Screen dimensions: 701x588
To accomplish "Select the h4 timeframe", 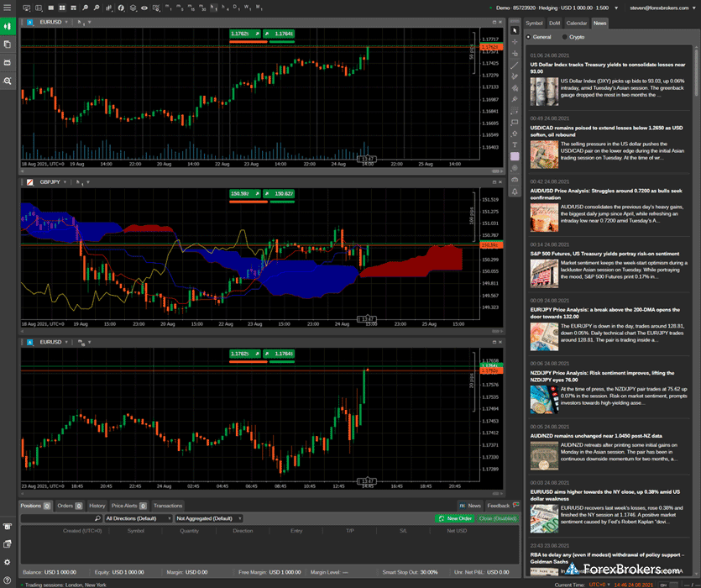I will [x=225, y=8].
